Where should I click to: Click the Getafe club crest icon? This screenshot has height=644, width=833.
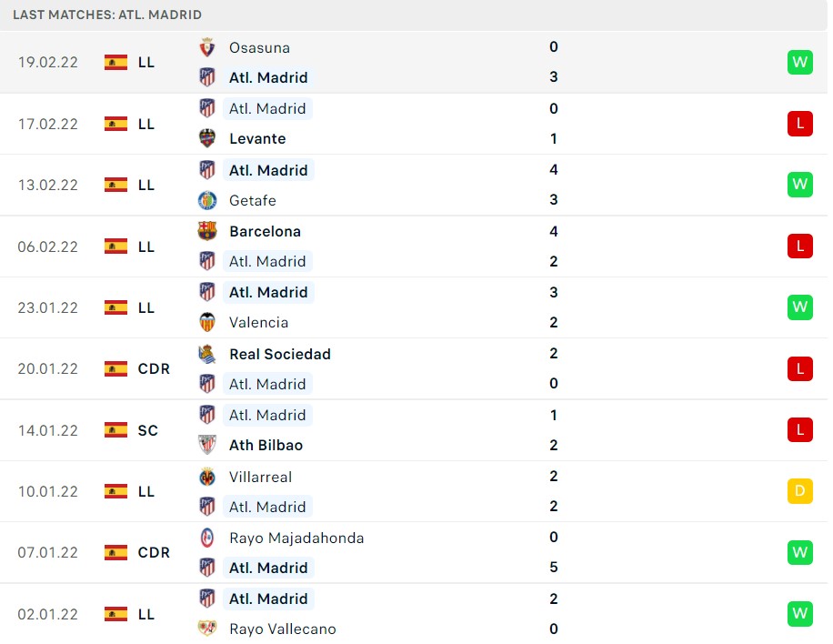click(206, 200)
